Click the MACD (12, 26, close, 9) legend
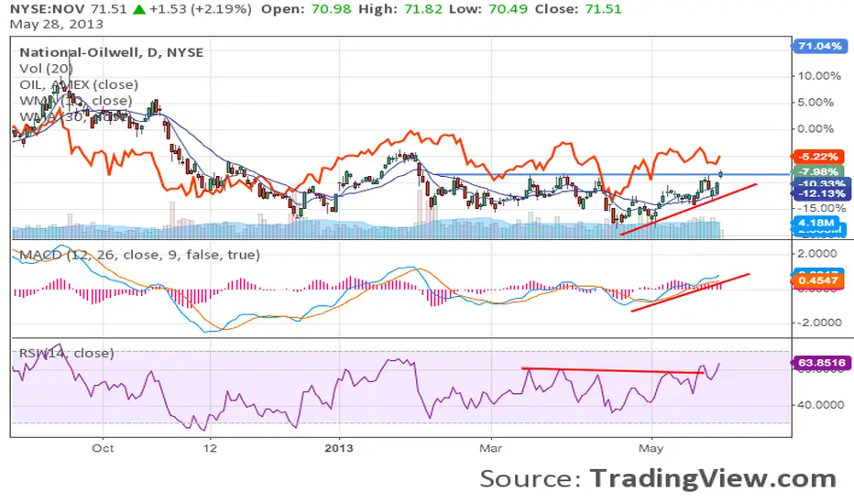 [139, 255]
